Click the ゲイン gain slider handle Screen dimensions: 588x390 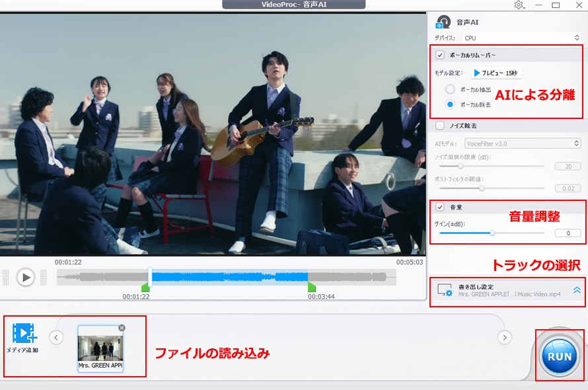coord(494,233)
